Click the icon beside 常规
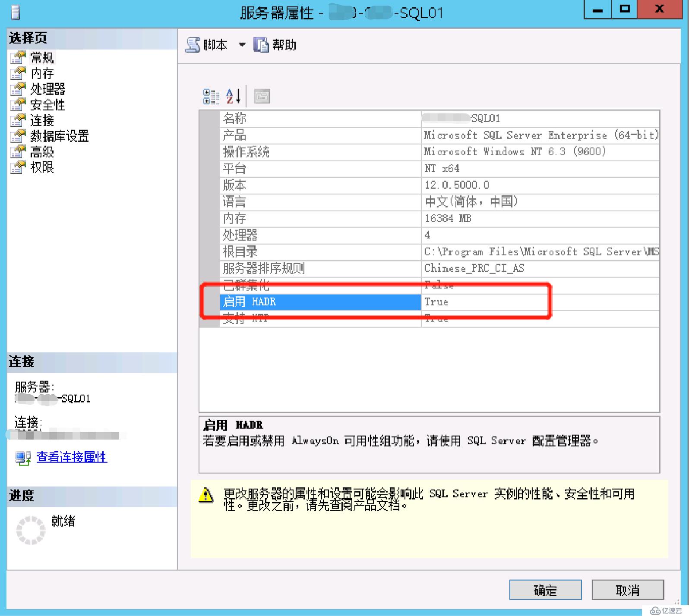This screenshot has width=689, height=616. point(18,57)
